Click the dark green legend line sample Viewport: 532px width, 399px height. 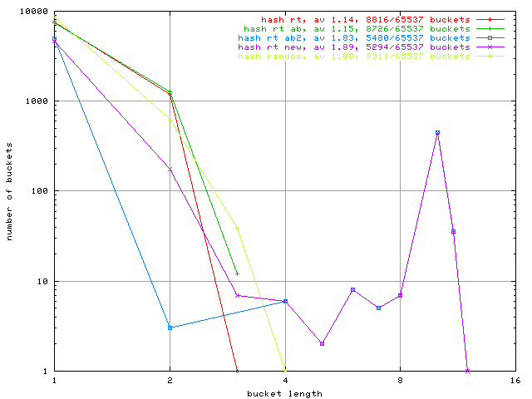pyautogui.click(x=490, y=29)
